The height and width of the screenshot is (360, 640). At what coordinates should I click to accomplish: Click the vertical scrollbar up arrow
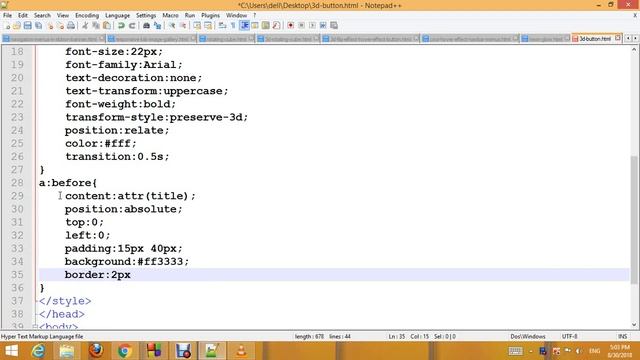pos(634,49)
